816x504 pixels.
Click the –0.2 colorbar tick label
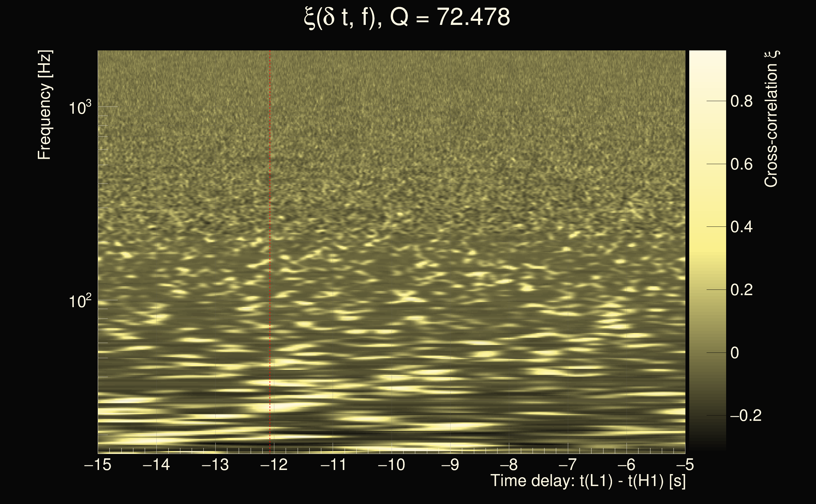coord(745,415)
